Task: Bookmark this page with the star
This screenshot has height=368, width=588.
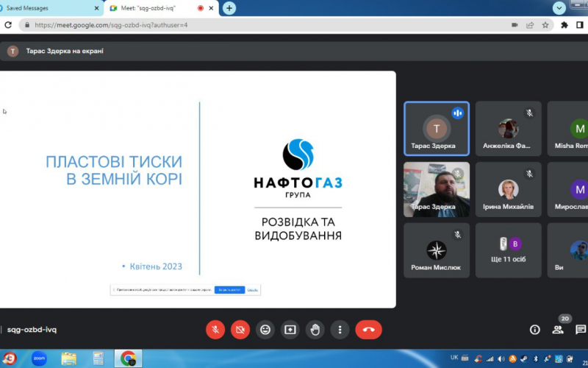Action: pyautogui.click(x=545, y=25)
